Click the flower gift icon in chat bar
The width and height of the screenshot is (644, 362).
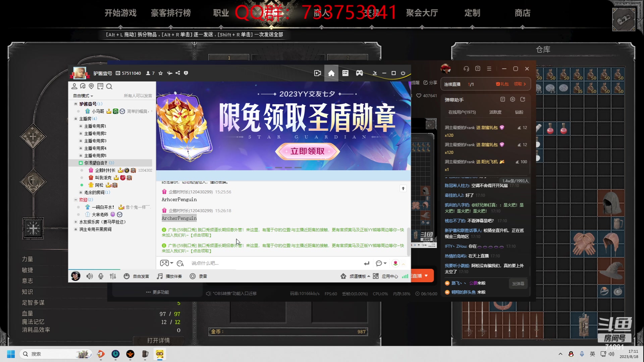click(395, 263)
